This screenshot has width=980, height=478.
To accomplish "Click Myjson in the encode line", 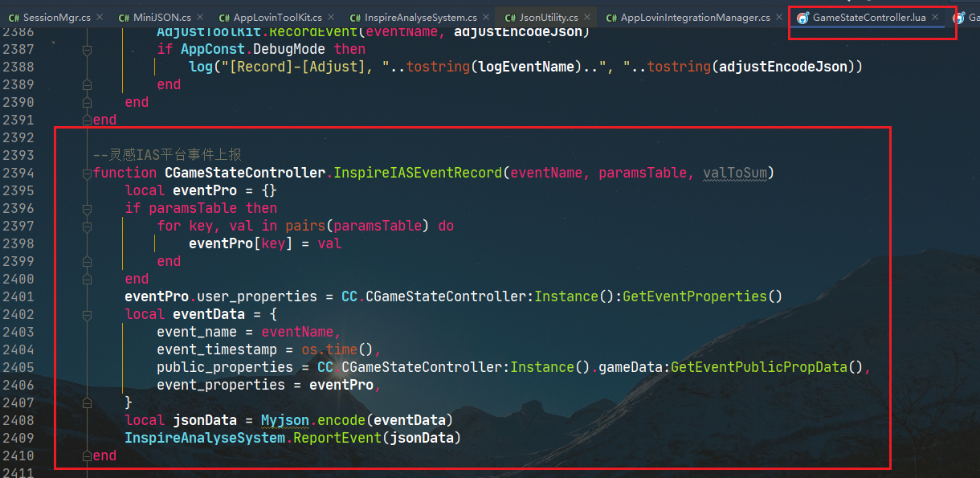I will [x=285, y=420].
